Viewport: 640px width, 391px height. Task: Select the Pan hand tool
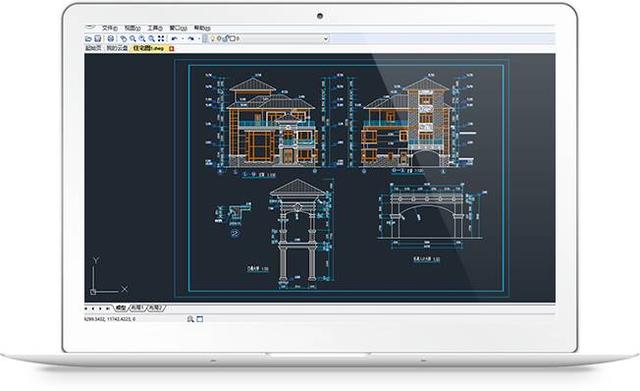tap(124, 39)
